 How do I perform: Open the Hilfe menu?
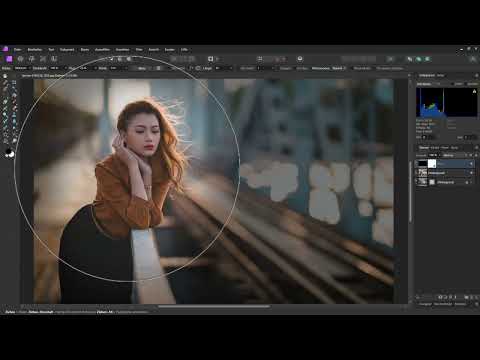[184, 49]
